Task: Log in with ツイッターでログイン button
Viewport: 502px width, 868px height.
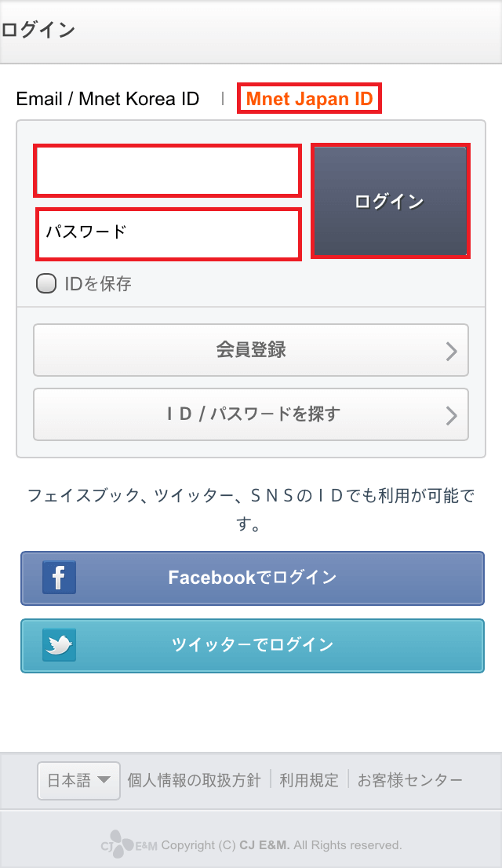Action: [x=253, y=645]
